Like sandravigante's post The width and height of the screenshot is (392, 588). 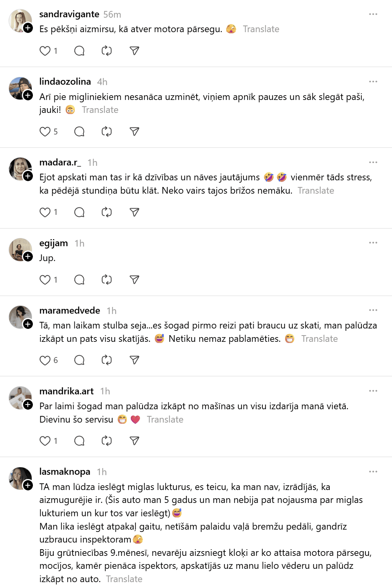(x=45, y=51)
